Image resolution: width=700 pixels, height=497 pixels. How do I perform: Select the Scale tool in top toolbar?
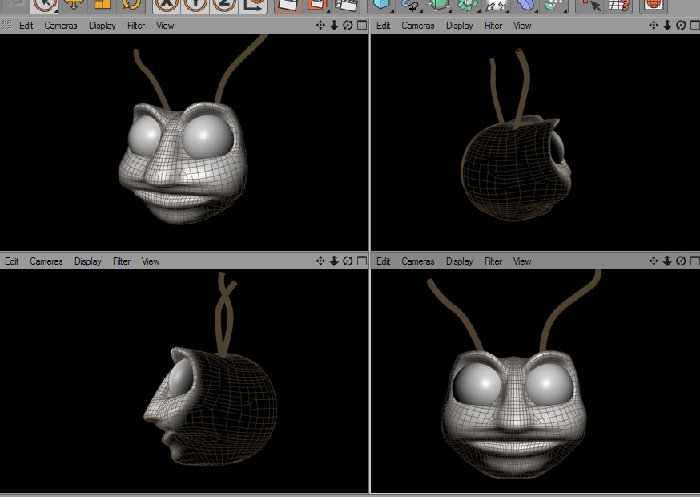click(103, 4)
